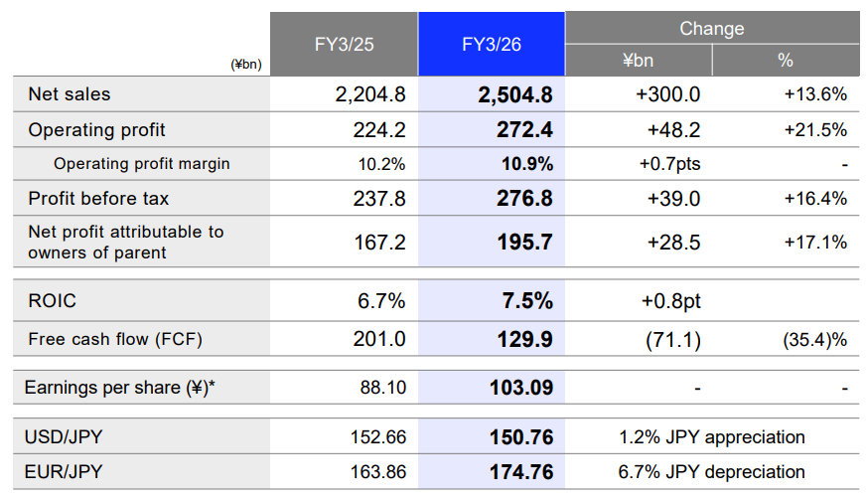This screenshot has width=868, height=500.
Task: Click the FY3/25 column header
Action: pyautogui.click(x=345, y=45)
